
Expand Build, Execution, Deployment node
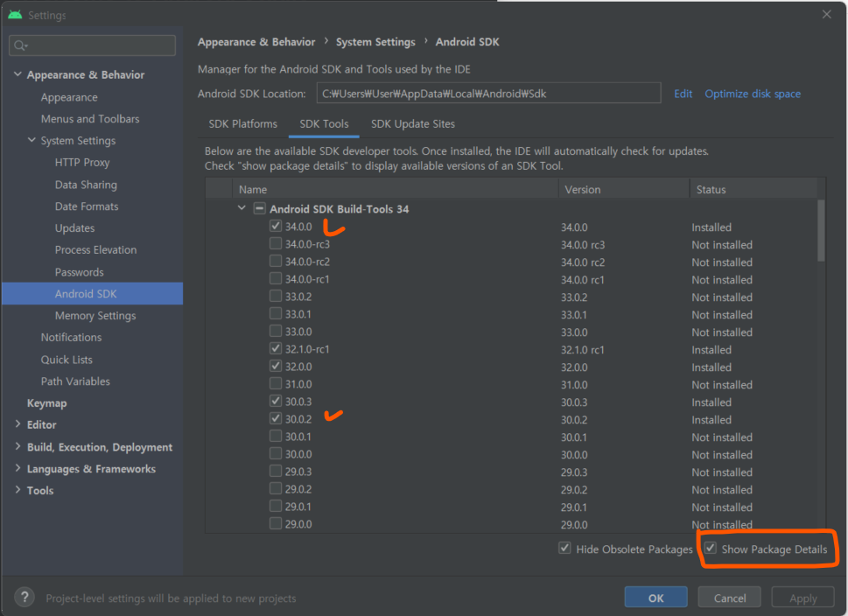tap(18, 446)
